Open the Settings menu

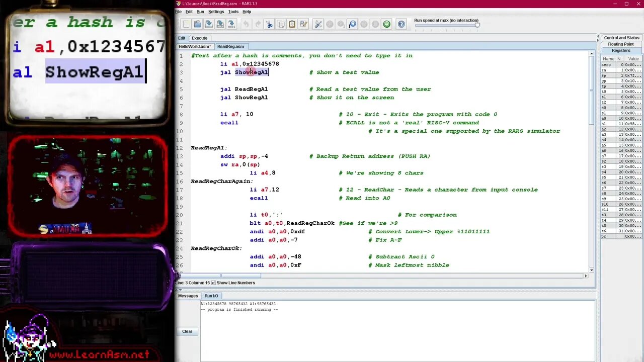pyautogui.click(x=216, y=12)
